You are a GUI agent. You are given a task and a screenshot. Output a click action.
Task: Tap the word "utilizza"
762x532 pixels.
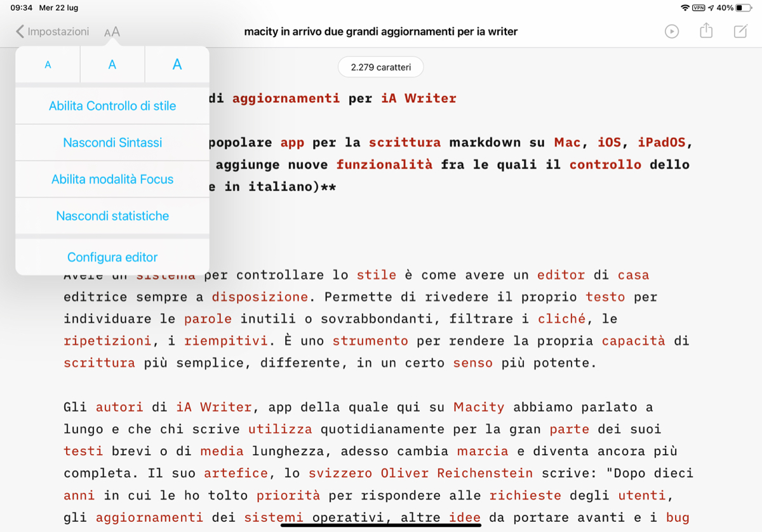click(x=280, y=429)
